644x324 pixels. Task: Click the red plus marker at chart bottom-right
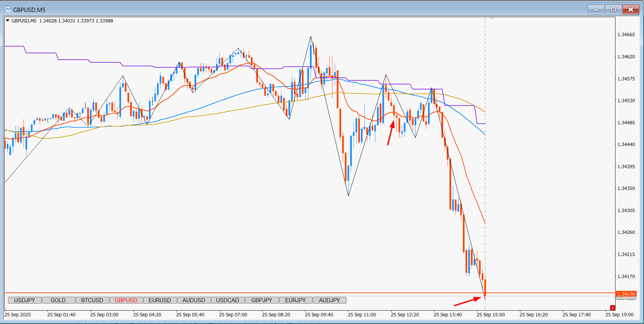(x=612, y=308)
